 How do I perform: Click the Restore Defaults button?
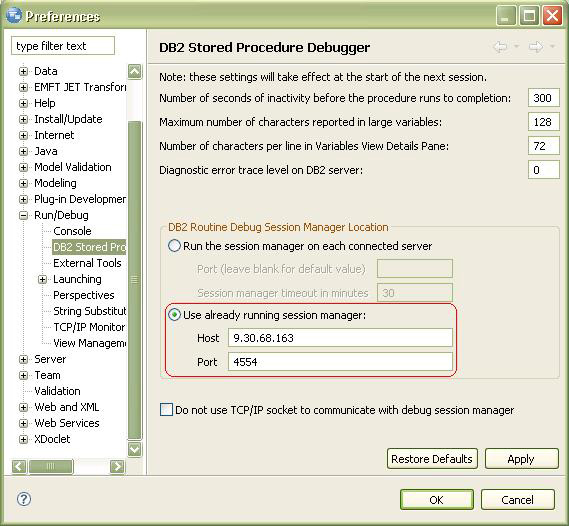click(432, 459)
